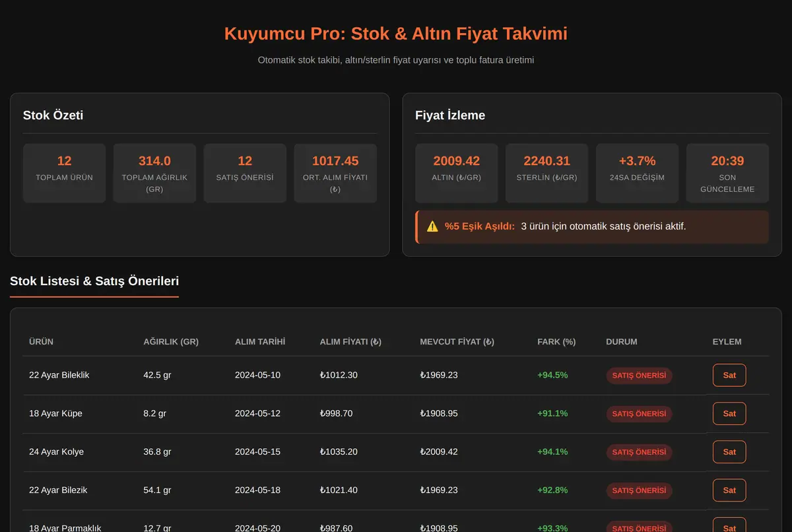Click the ALIM FİYATI (₺) column header

tap(350, 342)
